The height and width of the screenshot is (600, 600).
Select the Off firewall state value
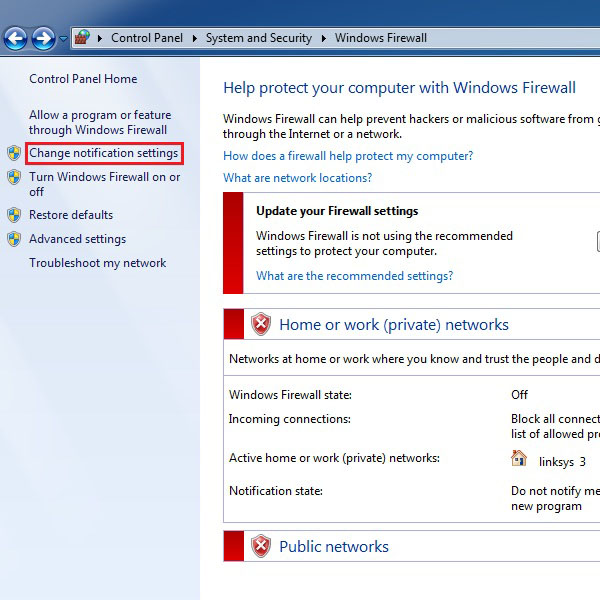coord(519,395)
